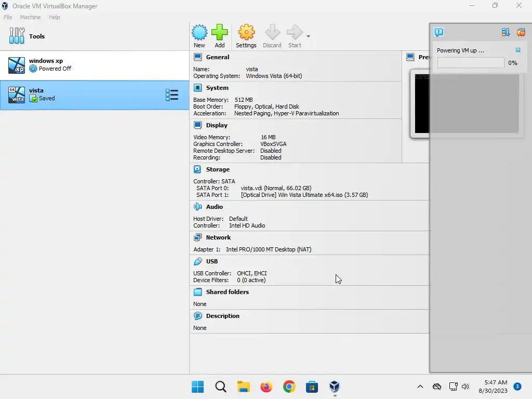Select the vista virtual machine
The width and height of the screenshot is (532, 399).
[x=95, y=95]
